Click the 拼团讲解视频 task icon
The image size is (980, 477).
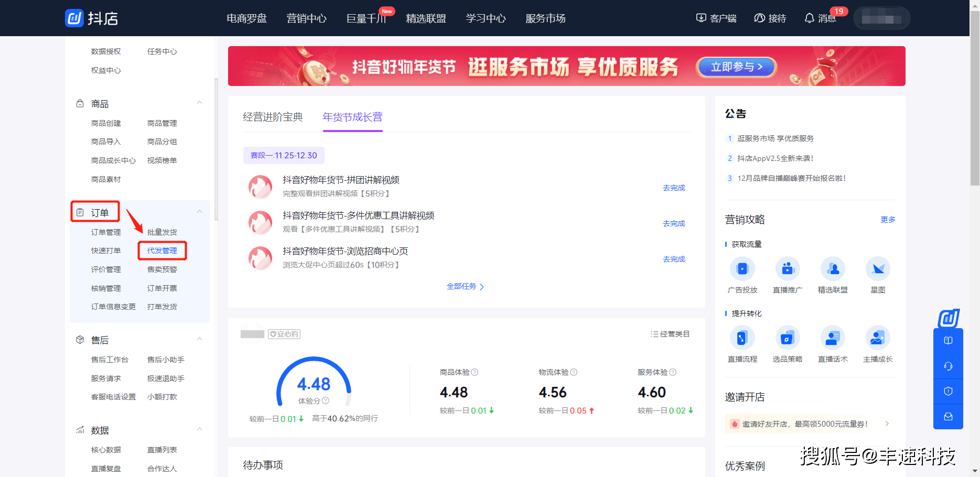pos(260,187)
